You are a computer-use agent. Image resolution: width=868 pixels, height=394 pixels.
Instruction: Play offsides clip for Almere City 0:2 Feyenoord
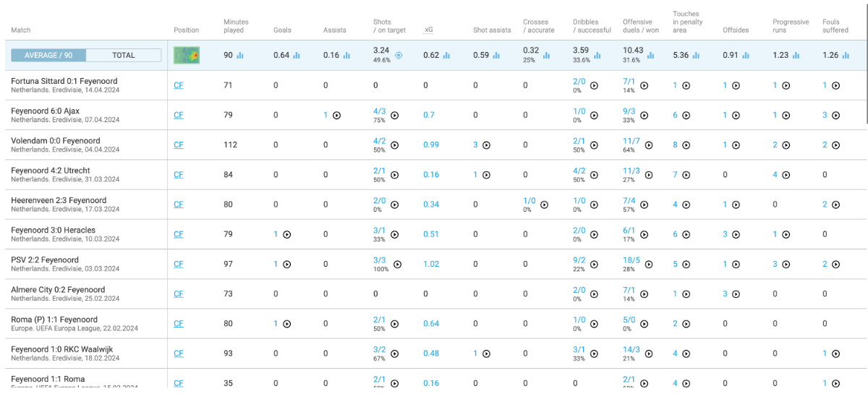click(736, 294)
